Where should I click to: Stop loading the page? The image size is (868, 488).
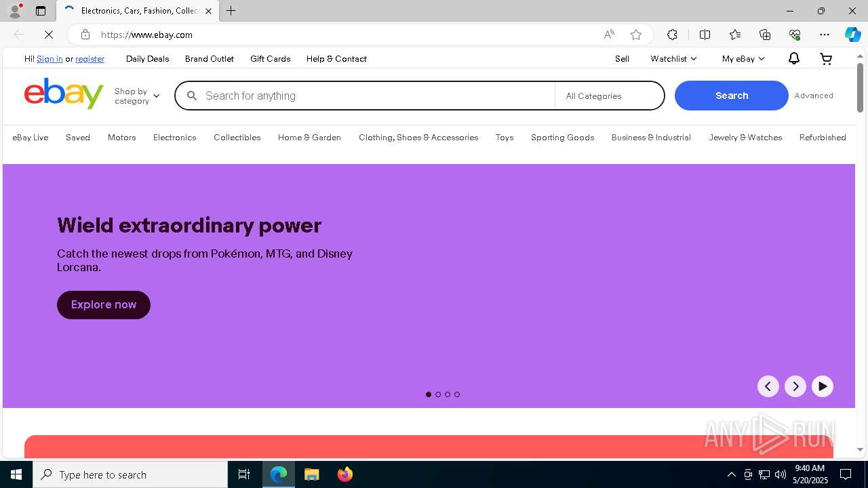point(49,35)
